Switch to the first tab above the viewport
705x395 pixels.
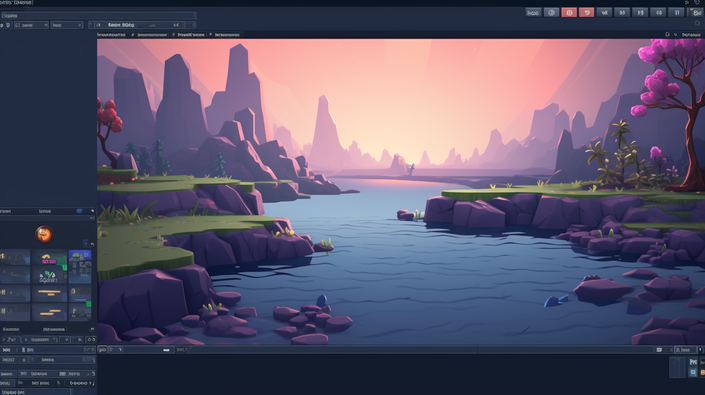pyautogui.click(x=111, y=35)
